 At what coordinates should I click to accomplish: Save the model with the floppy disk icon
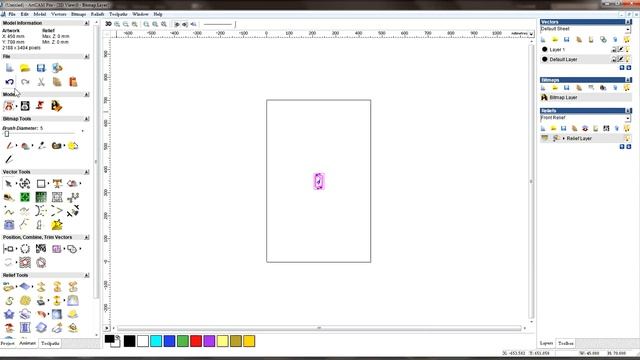tap(41, 68)
